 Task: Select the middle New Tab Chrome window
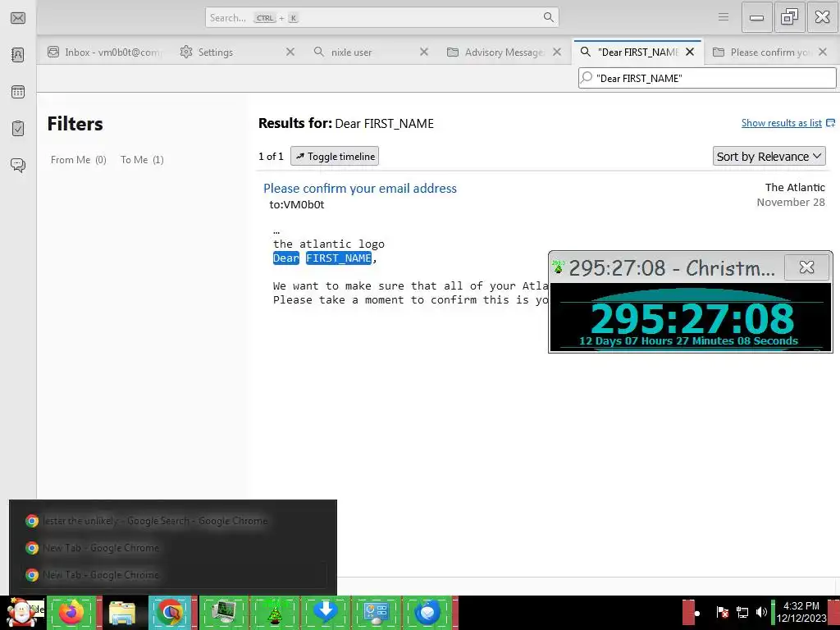(x=172, y=547)
